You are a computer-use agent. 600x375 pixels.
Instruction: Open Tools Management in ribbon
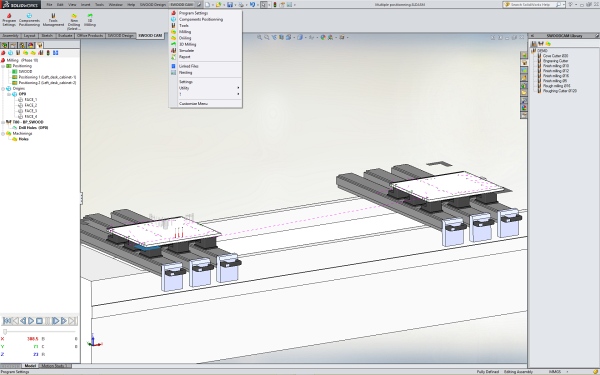53,20
